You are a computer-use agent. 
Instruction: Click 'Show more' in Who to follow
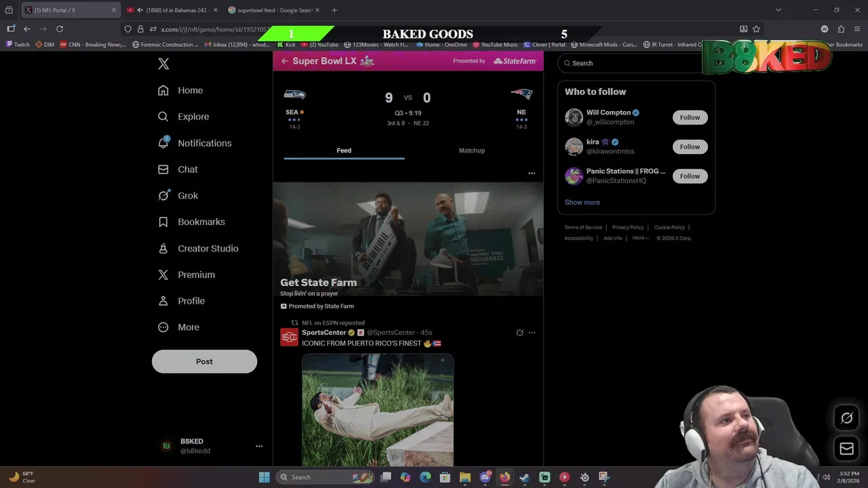pyautogui.click(x=582, y=202)
